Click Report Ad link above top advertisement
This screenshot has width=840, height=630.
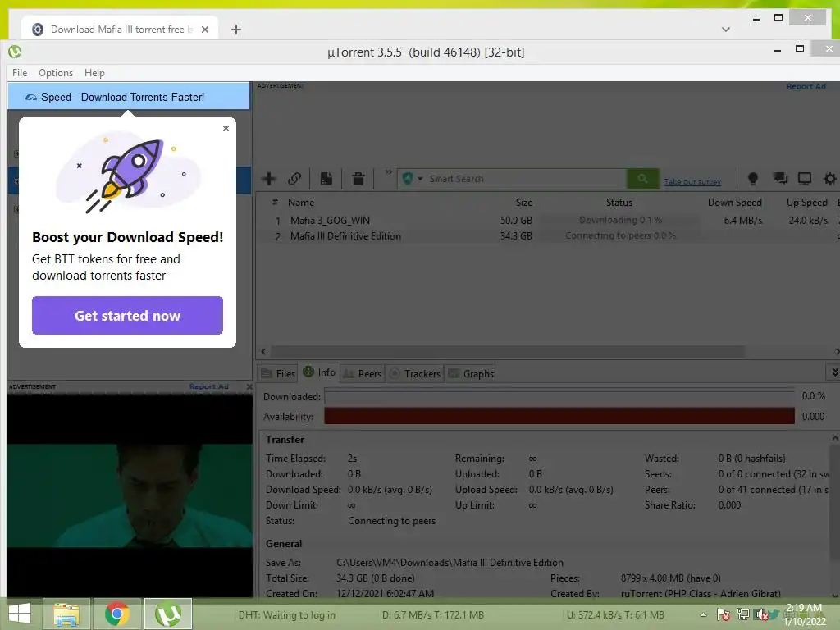(806, 86)
